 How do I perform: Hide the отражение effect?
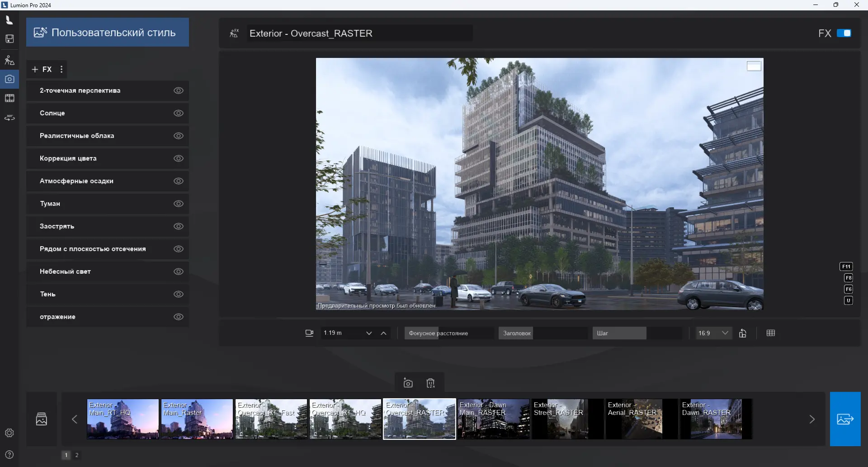point(179,317)
